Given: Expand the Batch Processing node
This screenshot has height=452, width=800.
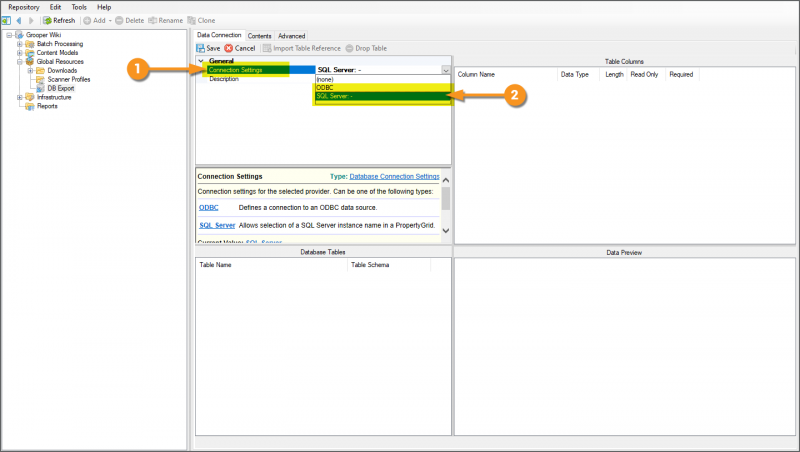Looking at the screenshot, I should pos(19,44).
